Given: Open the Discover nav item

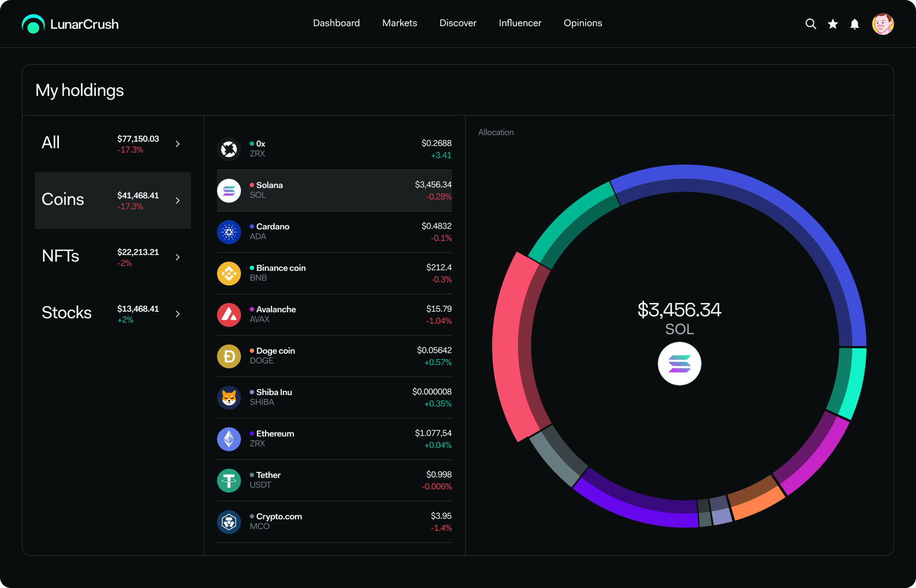Looking at the screenshot, I should point(458,23).
